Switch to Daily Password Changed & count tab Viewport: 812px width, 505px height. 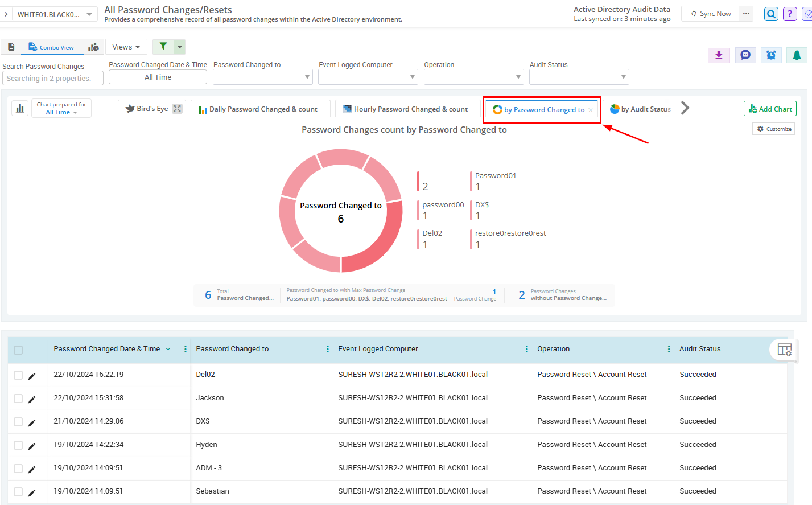pos(261,109)
